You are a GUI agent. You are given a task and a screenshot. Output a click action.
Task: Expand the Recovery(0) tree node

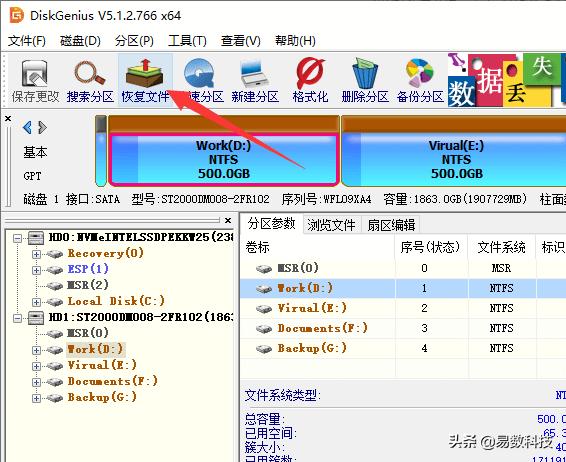point(36,254)
